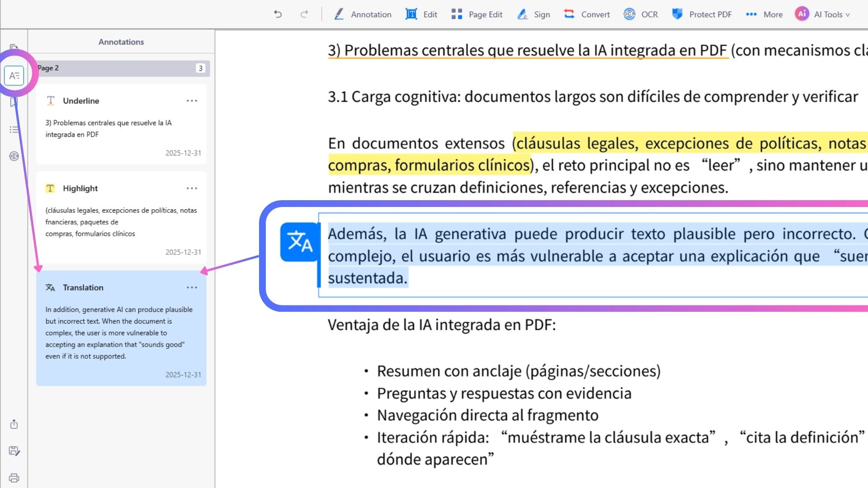Open options menu for Translation annotation
Screen dimensions: 868x488
point(192,287)
